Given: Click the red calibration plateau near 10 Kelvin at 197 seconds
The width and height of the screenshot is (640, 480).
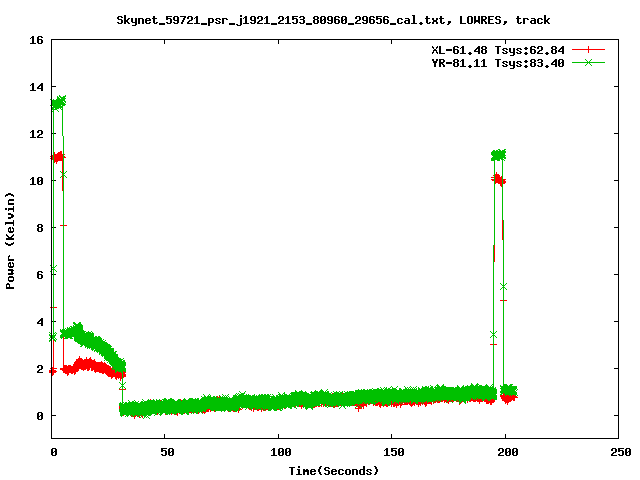Looking at the screenshot, I should click(498, 179).
